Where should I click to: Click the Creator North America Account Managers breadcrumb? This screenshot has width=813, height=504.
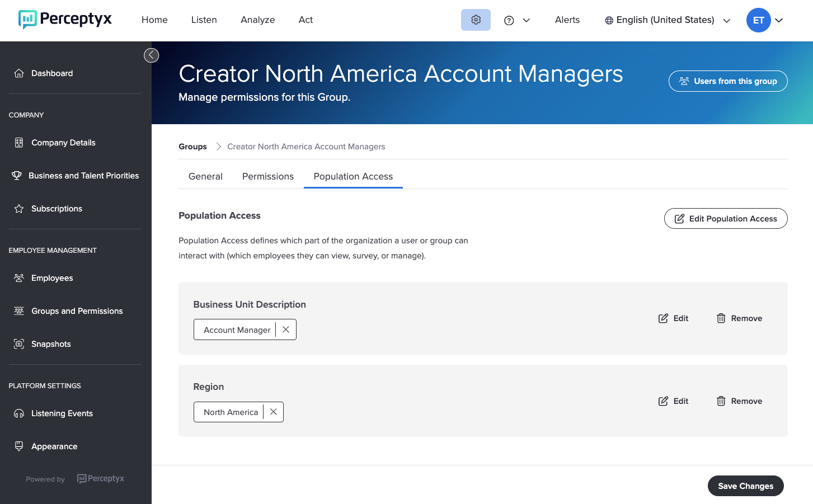click(306, 147)
